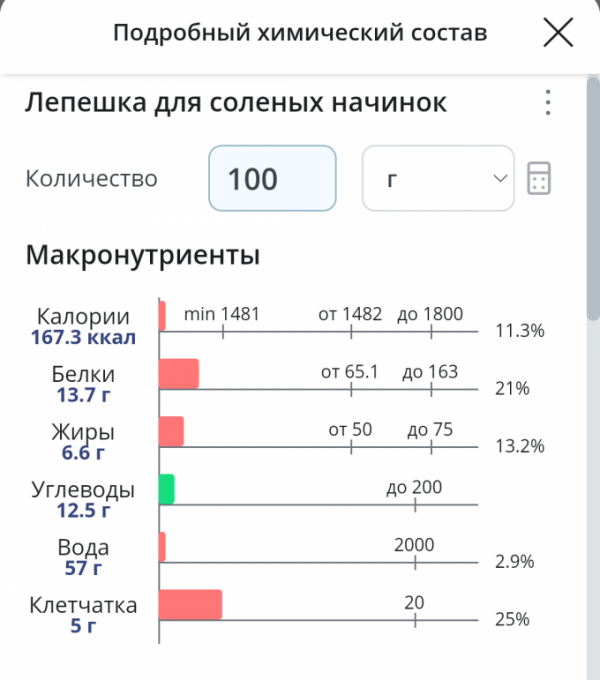The image size is (600, 680).
Task: Click the dropdown chevron arrow
Action: click(500, 178)
